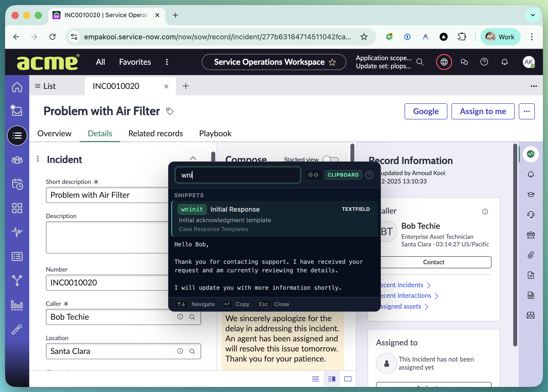
Task: Open the lookup magnifier on the Location field
Action: (x=193, y=351)
